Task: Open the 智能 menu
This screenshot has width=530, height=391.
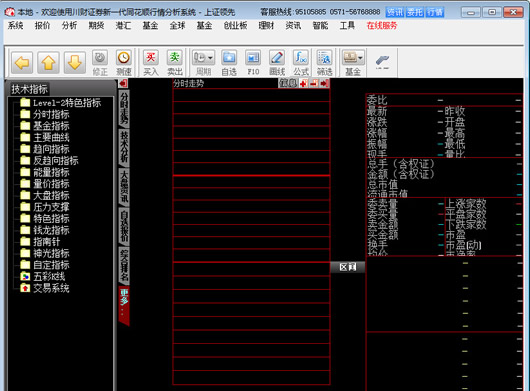Action: click(320, 26)
